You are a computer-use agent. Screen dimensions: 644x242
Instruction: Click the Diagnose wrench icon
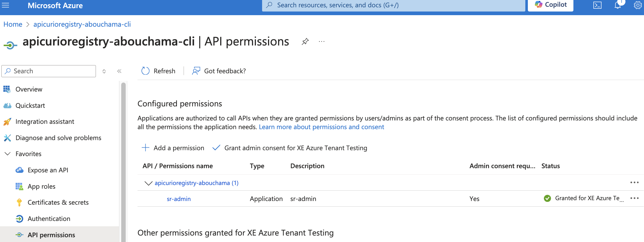7,138
